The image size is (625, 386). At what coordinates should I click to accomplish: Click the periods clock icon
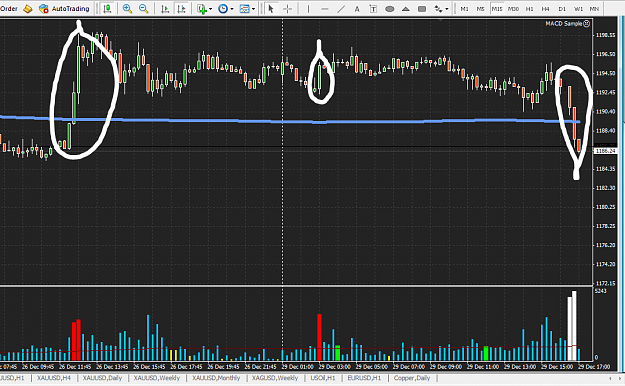pyautogui.click(x=223, y=8)
